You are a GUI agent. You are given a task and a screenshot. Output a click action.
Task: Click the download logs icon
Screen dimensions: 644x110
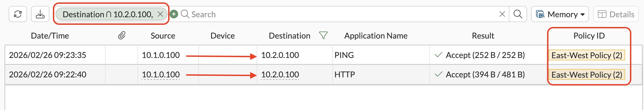click(x=40, y=14)
